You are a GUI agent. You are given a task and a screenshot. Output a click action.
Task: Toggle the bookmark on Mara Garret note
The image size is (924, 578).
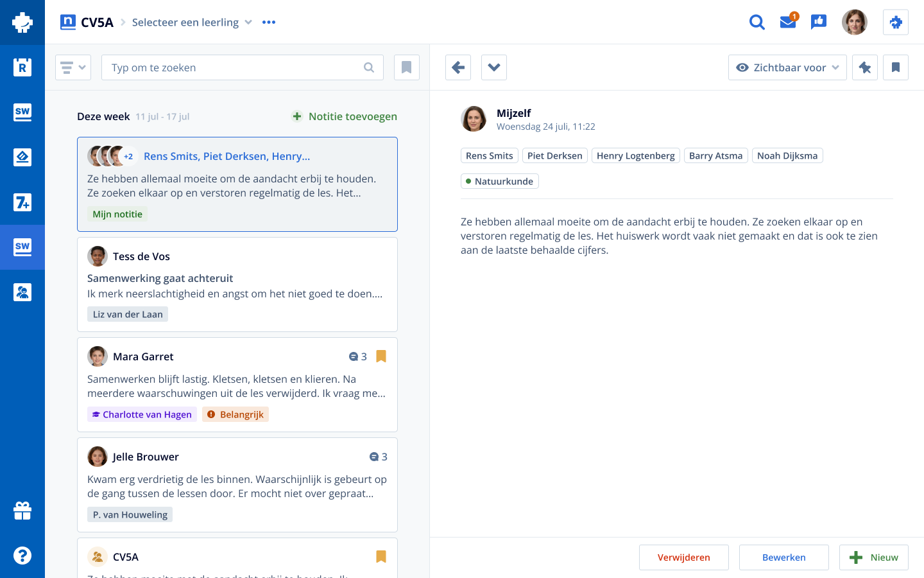[381, 356]
